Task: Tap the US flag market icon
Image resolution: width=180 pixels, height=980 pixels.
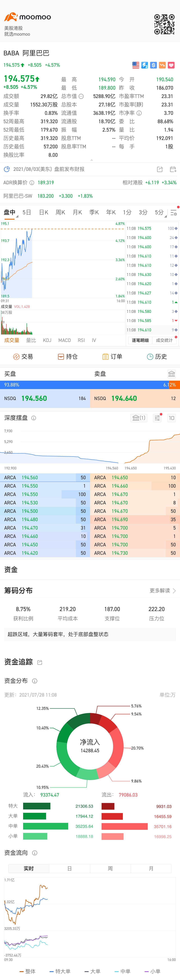Action: (136, 65)
